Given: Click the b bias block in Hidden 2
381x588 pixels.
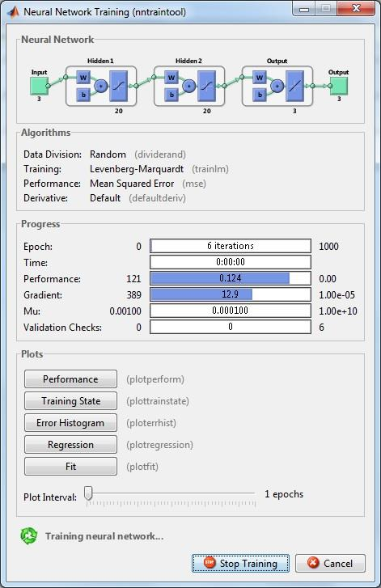Looking at the screenshot, I should coord(171,95).
